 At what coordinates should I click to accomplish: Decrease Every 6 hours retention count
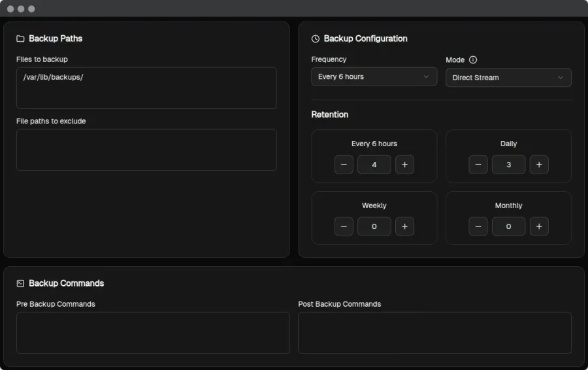pyautogui.click(x=344, y=164)
